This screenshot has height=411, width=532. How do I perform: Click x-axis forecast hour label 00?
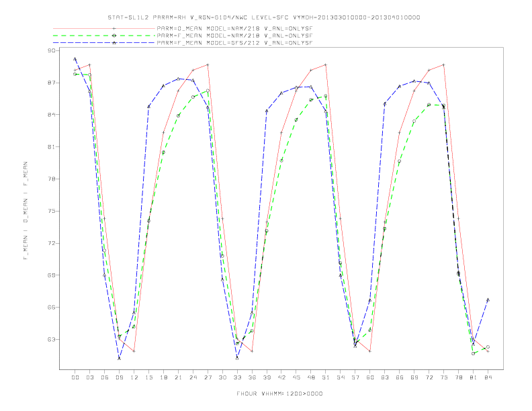click(75, 377)
